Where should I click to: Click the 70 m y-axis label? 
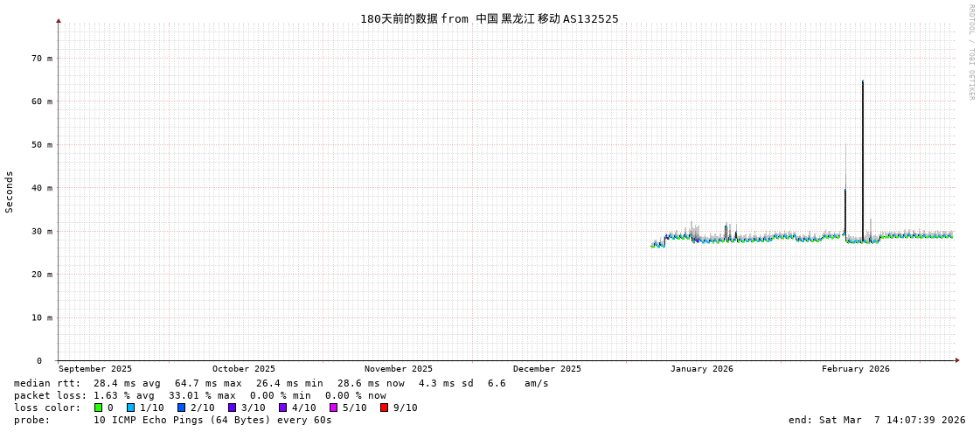(43, 59)
